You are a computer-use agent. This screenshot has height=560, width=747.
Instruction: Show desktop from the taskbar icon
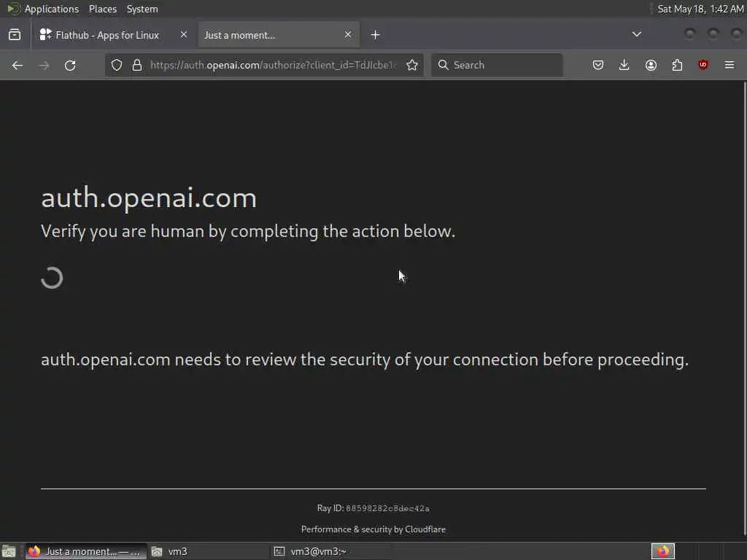click(x=9, y=551)
